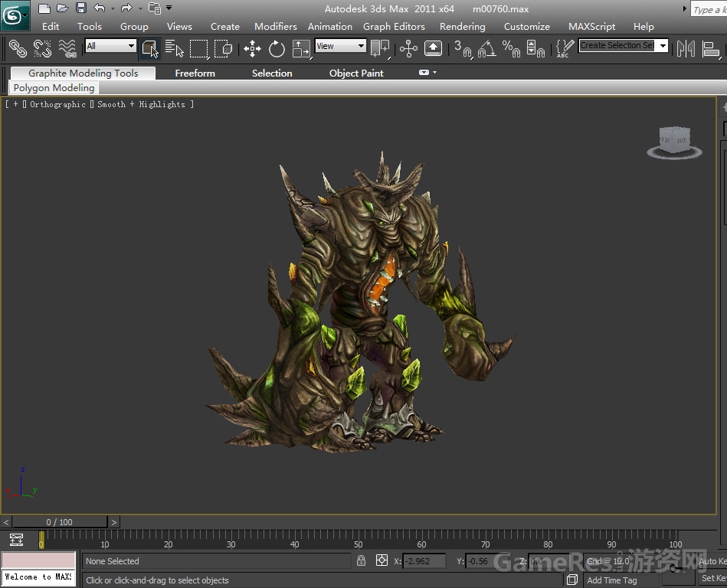Image resolution: width=727 pixels, height=588 pixels.
Task: Activate the Select and Rotate tool
Action: click(x=277, y=49)
